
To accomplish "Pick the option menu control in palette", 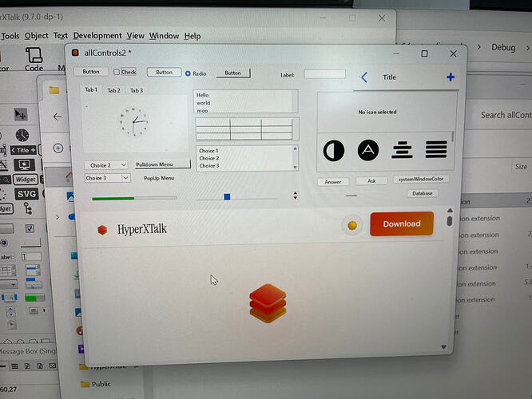I will click(9, 284).
